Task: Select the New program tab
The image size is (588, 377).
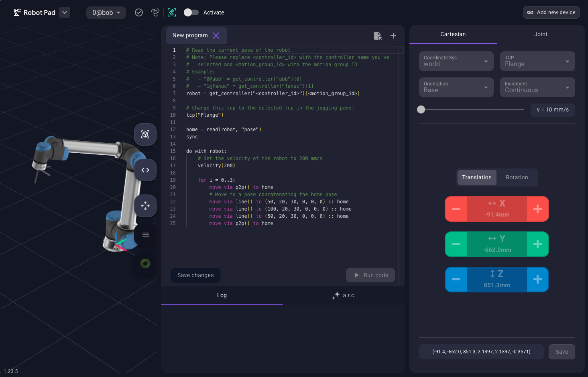Action: 196,35
